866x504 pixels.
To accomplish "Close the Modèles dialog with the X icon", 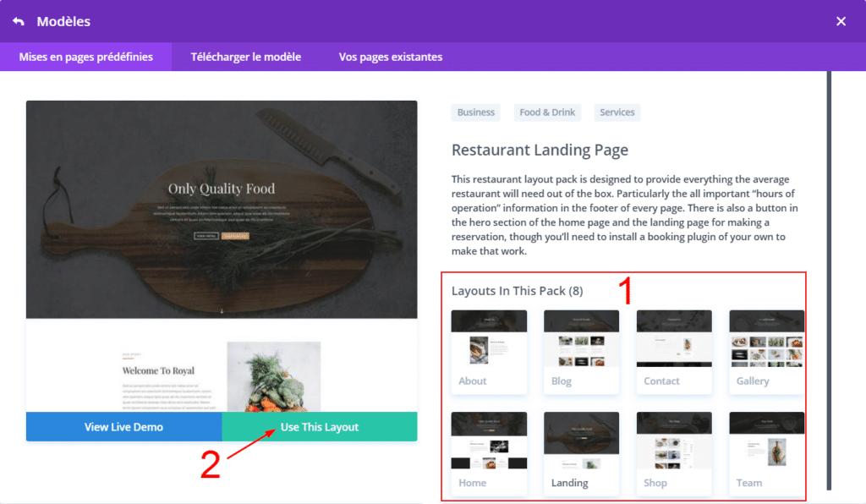I will tap(841, 21).
